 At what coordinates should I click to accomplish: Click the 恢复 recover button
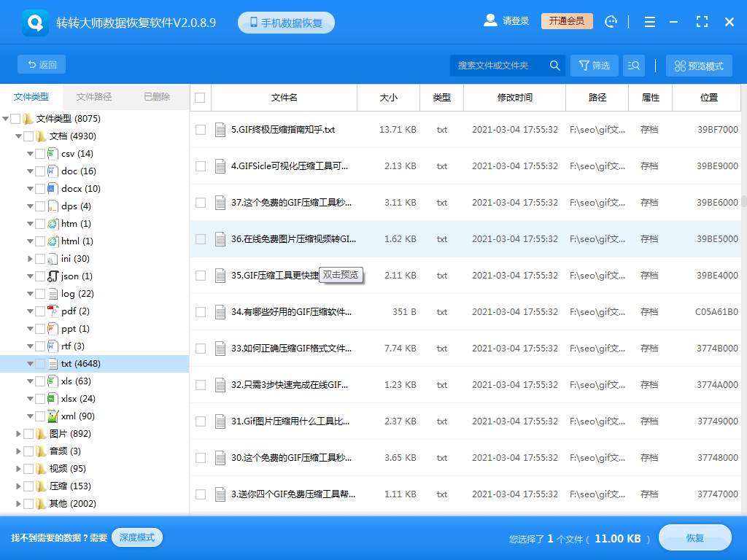pos(694,537)
